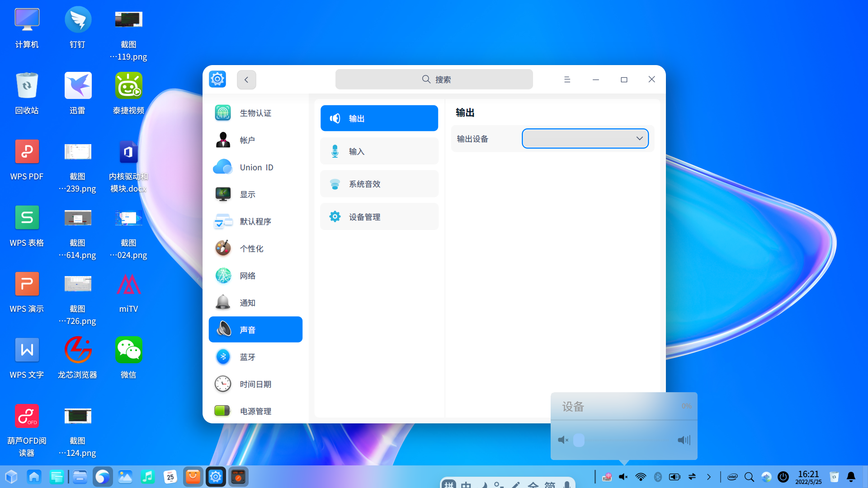The image size is (868, 488).
Task: Open 默认程序 settings from the sidebar
Action: (255, 221)
